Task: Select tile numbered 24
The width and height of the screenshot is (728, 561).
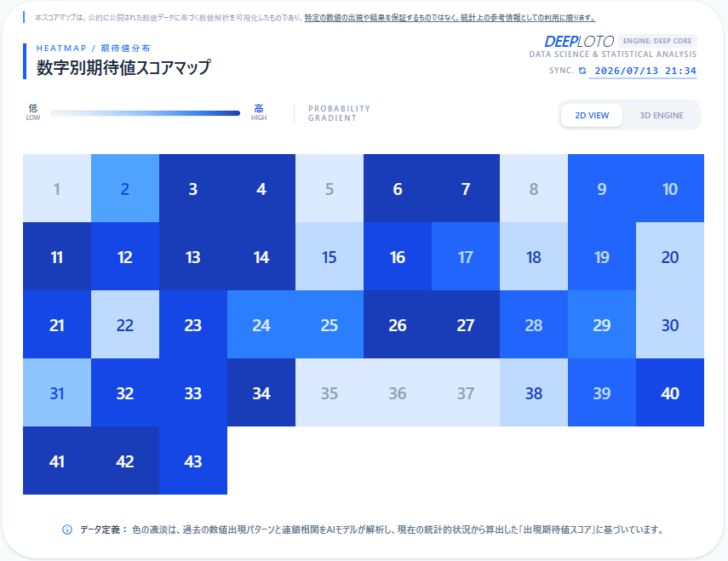Action: click(261, 324)
